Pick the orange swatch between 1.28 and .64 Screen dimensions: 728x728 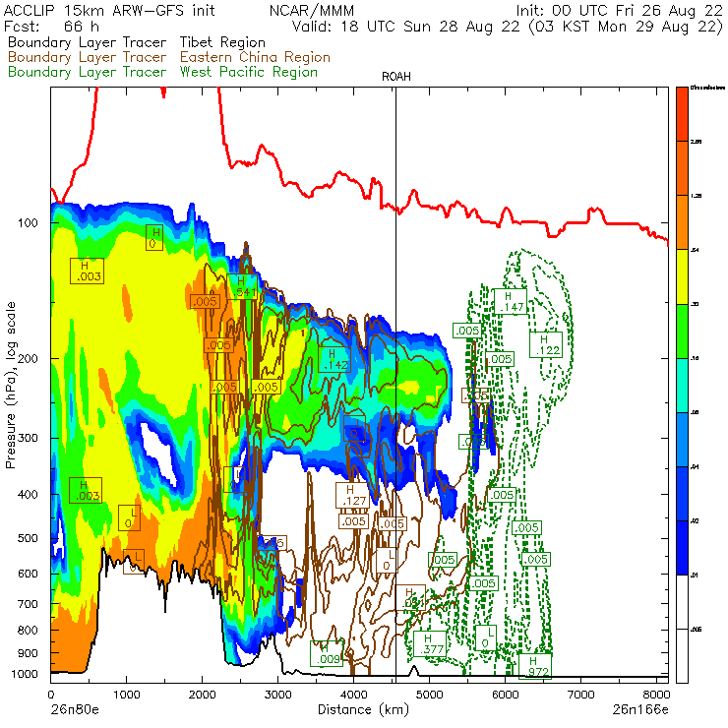pos(682,222)
